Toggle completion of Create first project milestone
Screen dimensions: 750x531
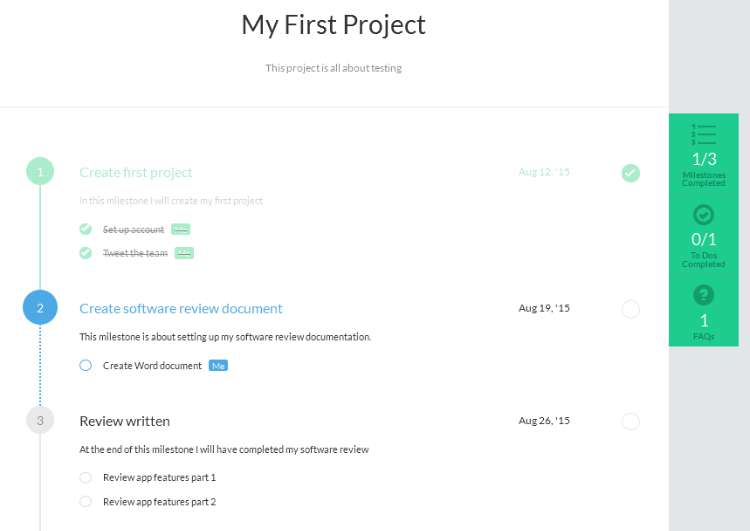tap(630, 173)
